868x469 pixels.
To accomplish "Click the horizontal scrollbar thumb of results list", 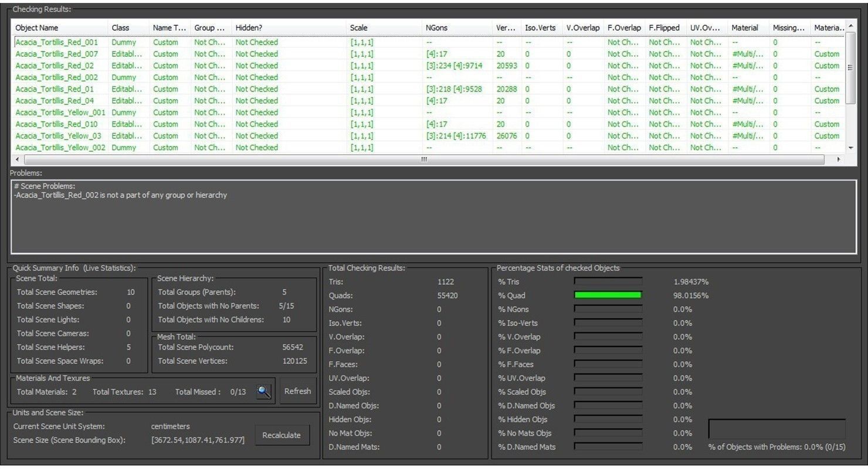I will point(424,159).
